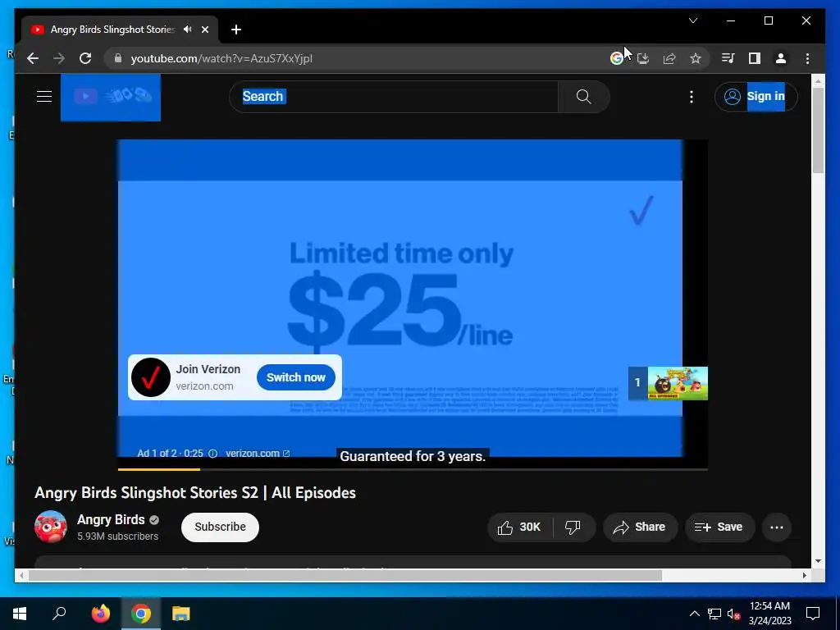
Task: Sign in to YouTube
Action: [x=756, y=97]
